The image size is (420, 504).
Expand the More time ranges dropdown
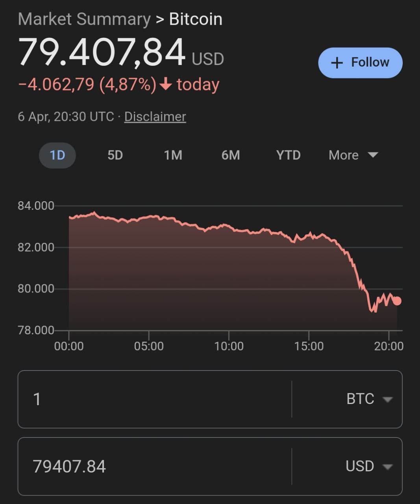[x=353, y=155]
